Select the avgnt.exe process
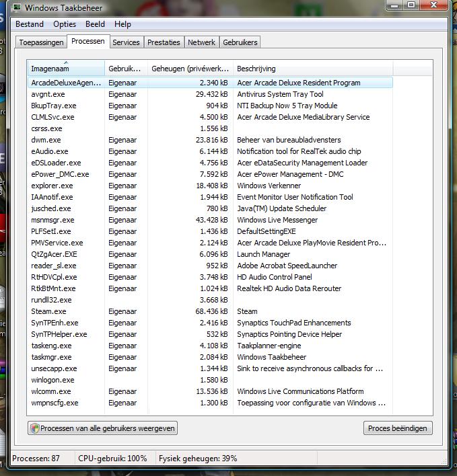Viewport: 457px width, 476px height. [x=210, y=94]
